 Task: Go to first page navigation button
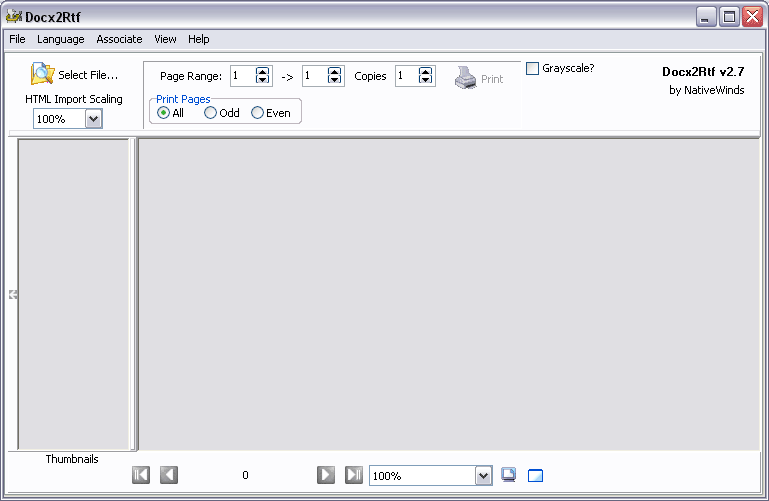click(141, 475)
